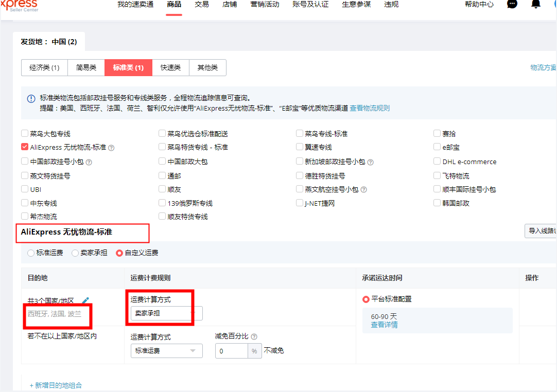557x392 pixels.
Task: Open the 发货地: 中国 (2) tab
Action: (x=49, y=42)
